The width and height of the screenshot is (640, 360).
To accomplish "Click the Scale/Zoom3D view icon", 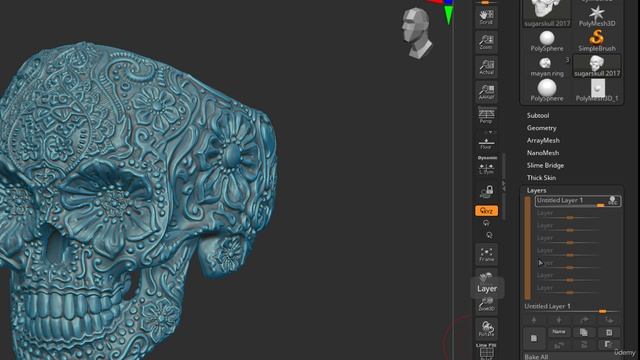I will [x=486, y=305].
